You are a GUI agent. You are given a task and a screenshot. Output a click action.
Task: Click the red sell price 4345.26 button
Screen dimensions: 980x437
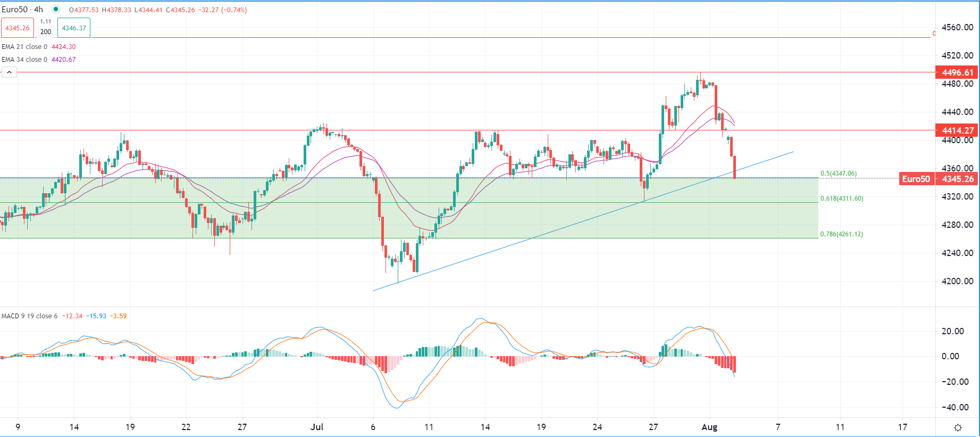click(18, 28)
